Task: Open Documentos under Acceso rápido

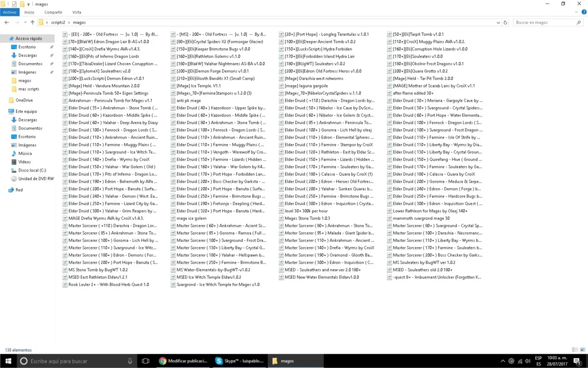Action: click(30, 64)
